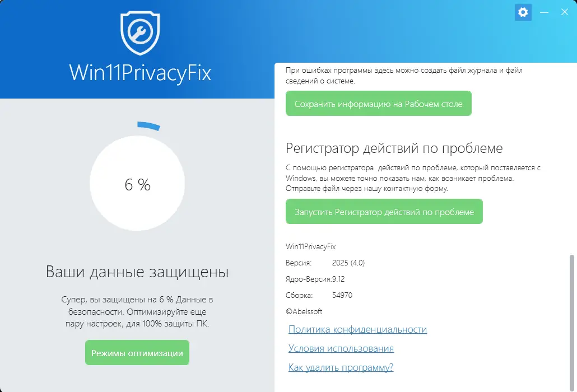Click the 'Регистратор действий по проблеме' heading
Screen dimensions: 577x392
click(x=394, y=148)
